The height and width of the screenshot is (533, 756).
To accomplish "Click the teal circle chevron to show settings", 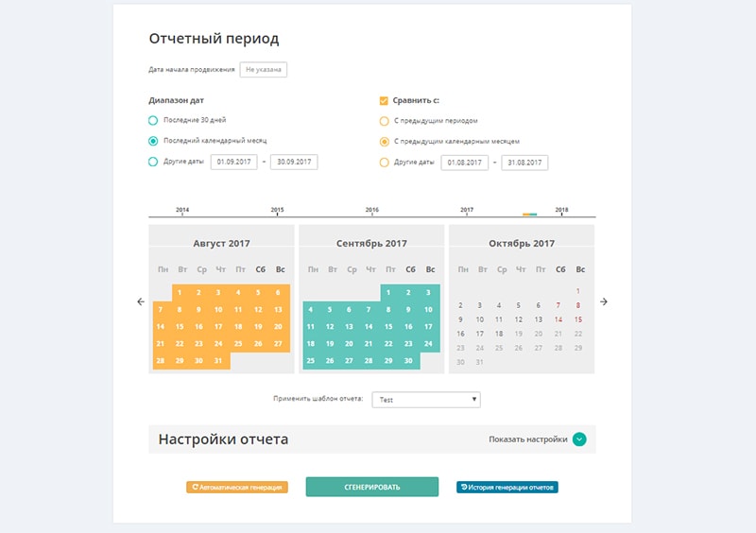I will tap(579, 439).
